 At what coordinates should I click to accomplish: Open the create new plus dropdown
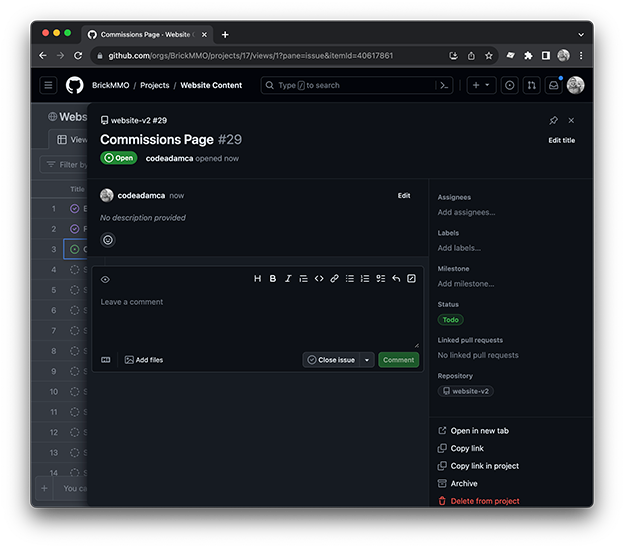481,86
